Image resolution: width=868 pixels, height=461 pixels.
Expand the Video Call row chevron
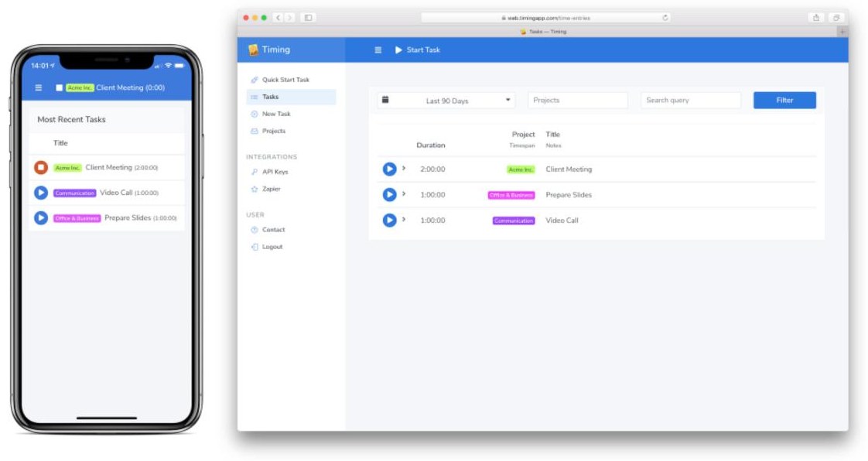[x=404, y=219]
